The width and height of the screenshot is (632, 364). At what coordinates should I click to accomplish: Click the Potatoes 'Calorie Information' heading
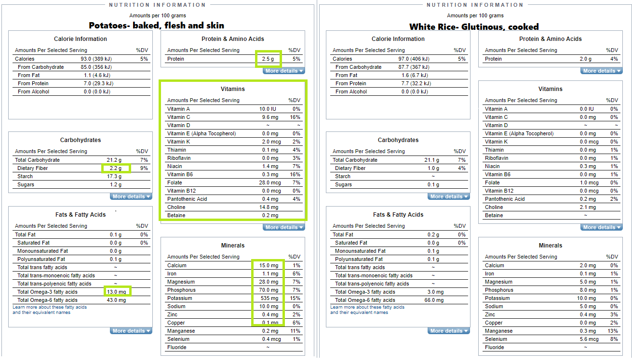click(81, 39)
